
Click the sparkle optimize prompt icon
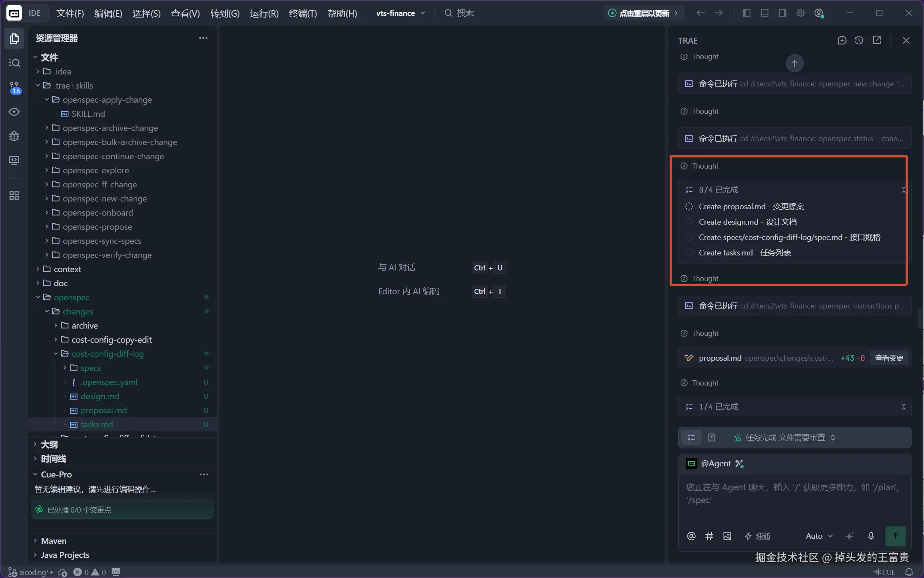(850, 536)
